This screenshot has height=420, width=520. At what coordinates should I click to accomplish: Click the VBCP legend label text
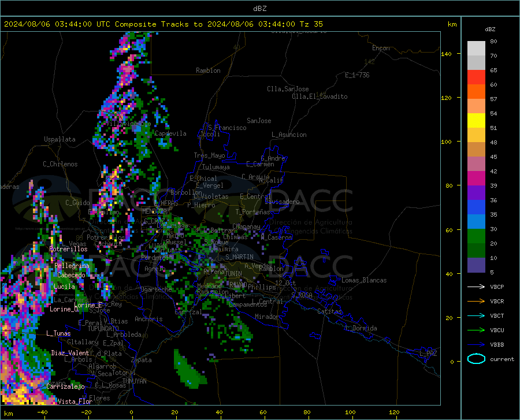pos(497,287)
